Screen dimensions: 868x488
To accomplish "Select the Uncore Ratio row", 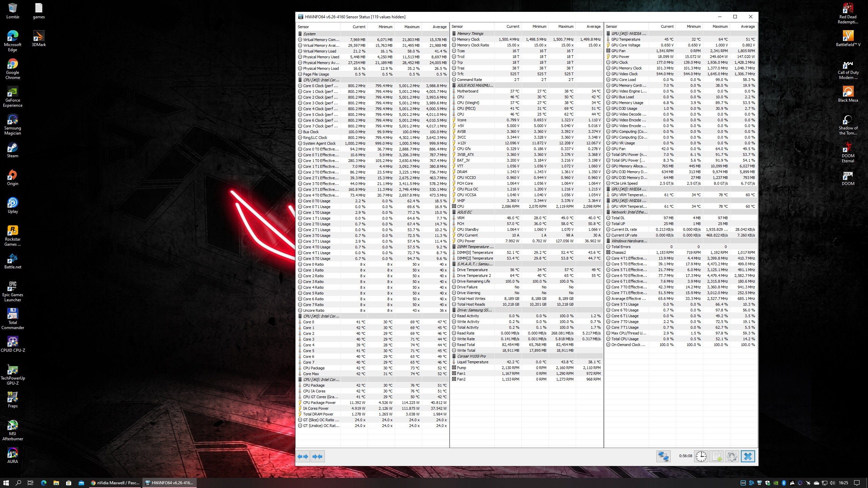I will pyautogui.click(x=372, y=310).
